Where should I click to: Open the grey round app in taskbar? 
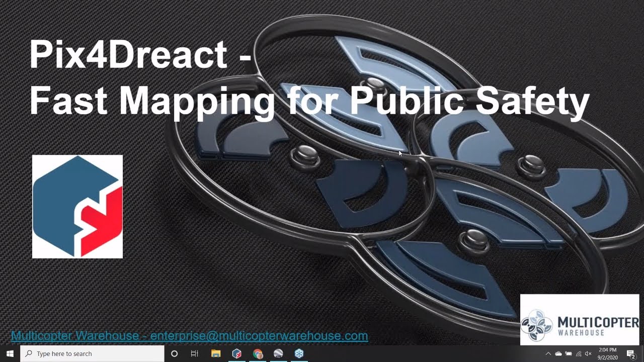click(x=278, y=353)
